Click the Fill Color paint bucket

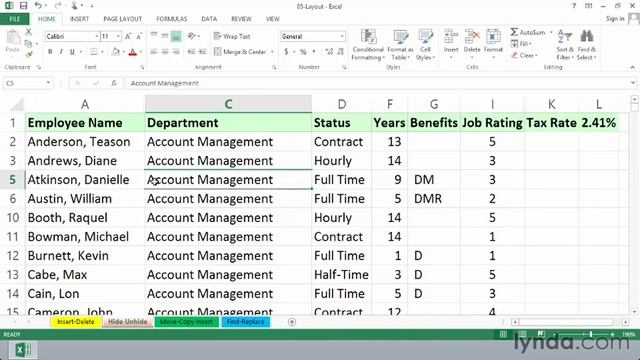point(116,52)
